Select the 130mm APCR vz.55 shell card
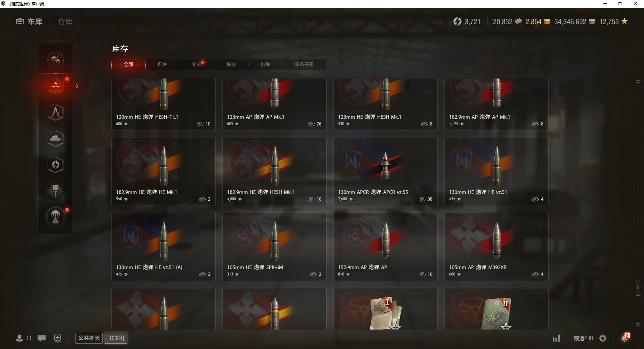Image resolution: width=644 pixels, height=349 pixels. [x=385, y=172]
